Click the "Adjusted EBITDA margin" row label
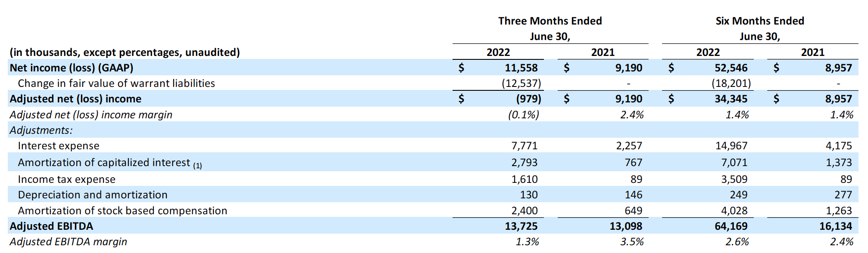 tap(69, 242)
